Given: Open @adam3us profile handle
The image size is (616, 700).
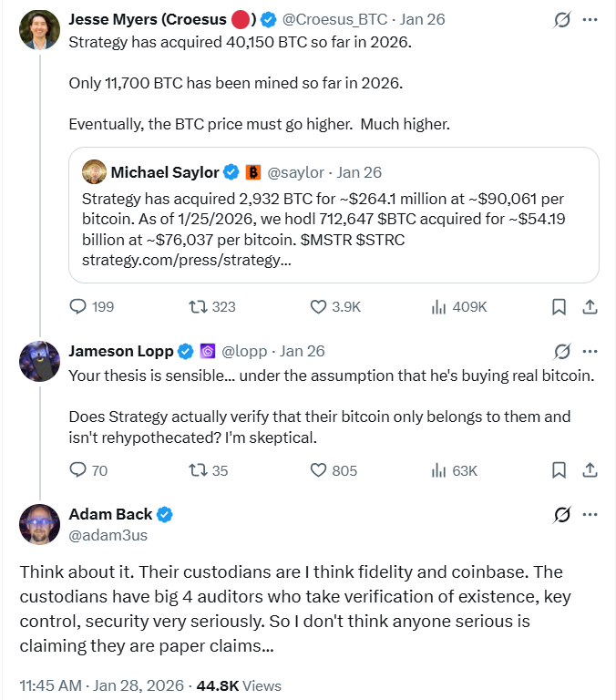Looking at the screenshot, I should pos(108,535).
